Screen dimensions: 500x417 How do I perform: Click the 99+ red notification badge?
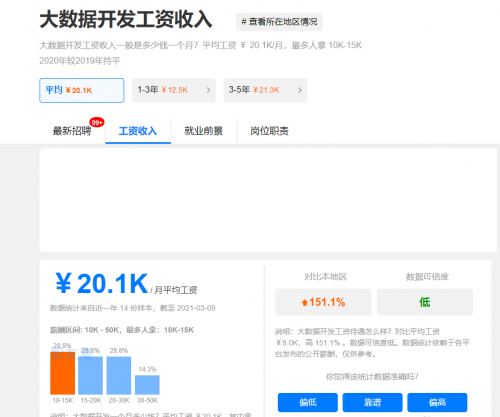[97, 123]
